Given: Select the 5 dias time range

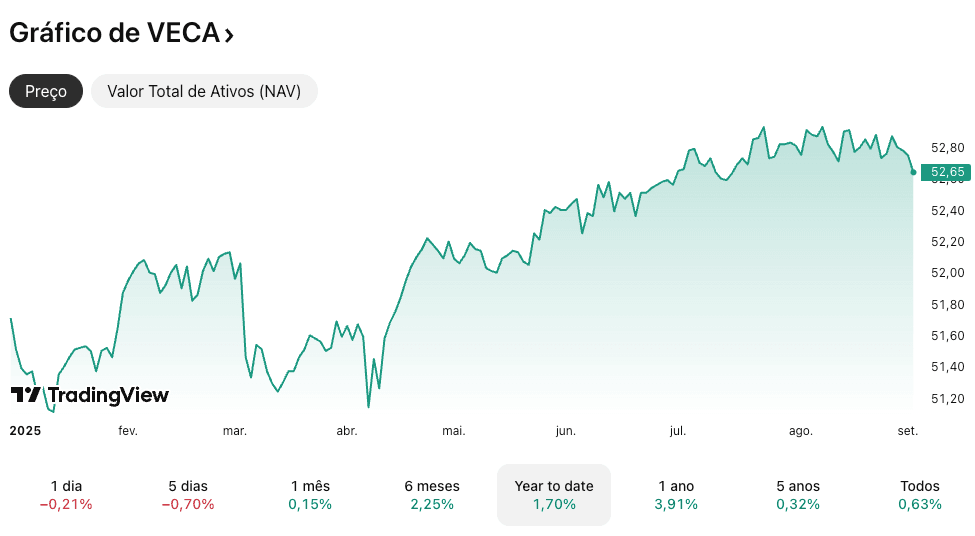Looking at the screenshot, I should [x=188, y=495].
